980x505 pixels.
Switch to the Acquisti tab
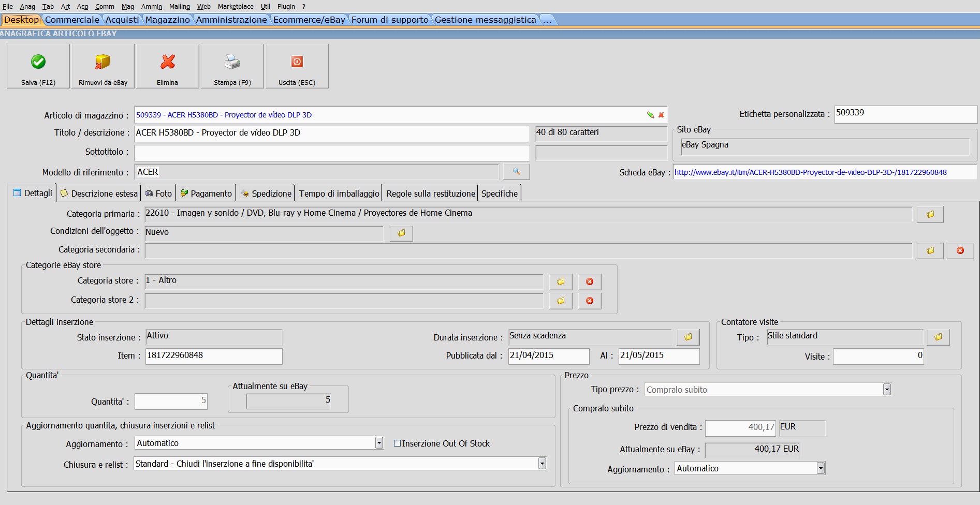point(122,20)
